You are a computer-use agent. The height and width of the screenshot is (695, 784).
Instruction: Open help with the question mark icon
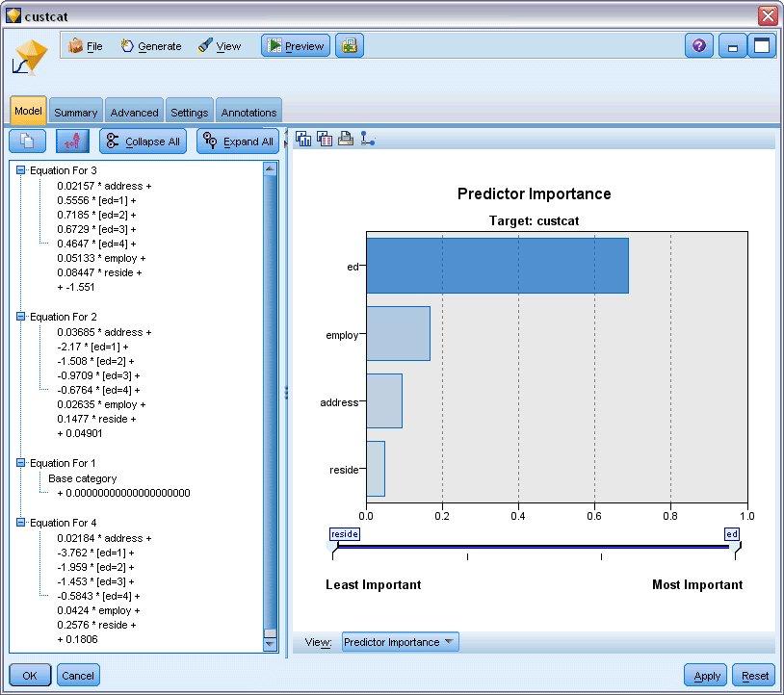(699, 46)
